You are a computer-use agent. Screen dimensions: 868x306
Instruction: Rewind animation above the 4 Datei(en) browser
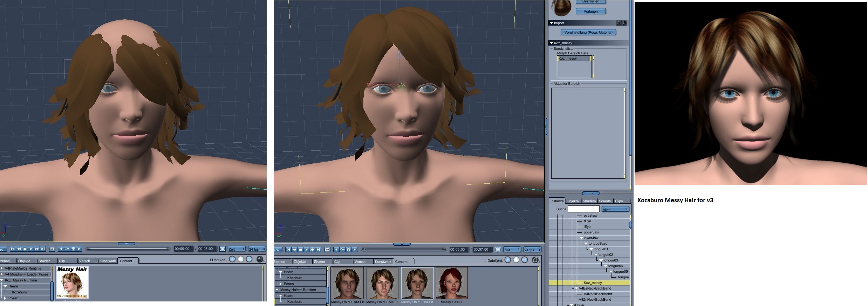click(x=294, y=250)
